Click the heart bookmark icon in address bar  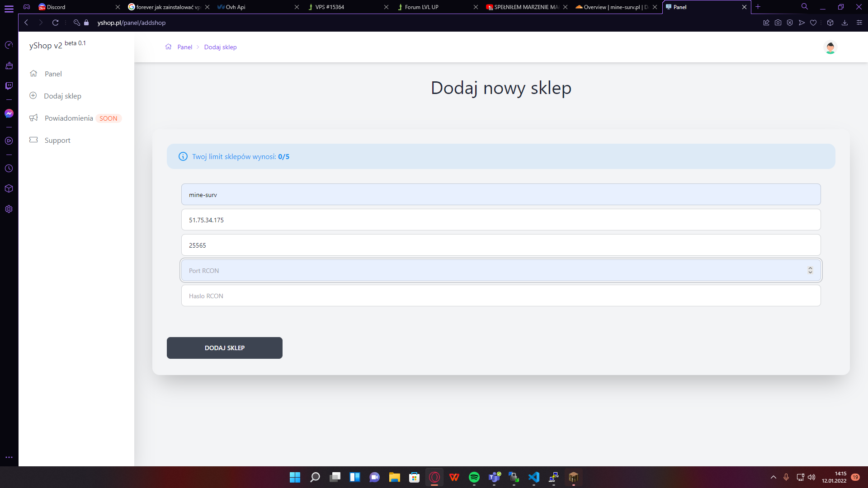[813, 23]
